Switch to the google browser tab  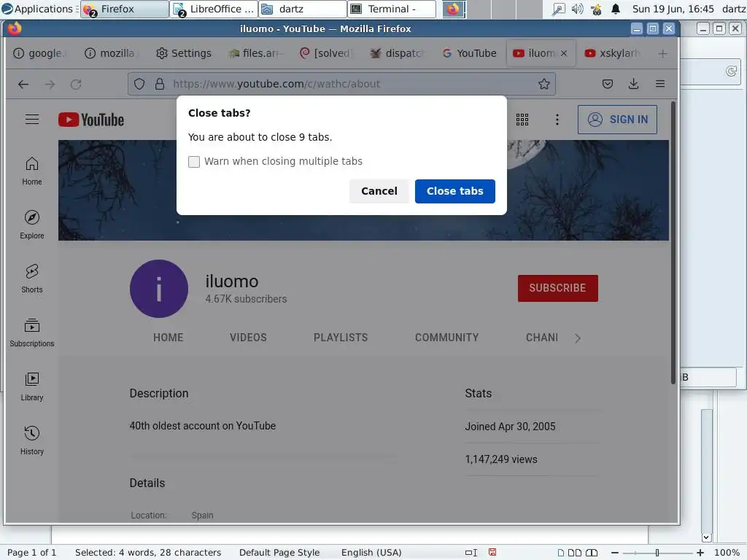pyautogui.click(x=38, y=53)
